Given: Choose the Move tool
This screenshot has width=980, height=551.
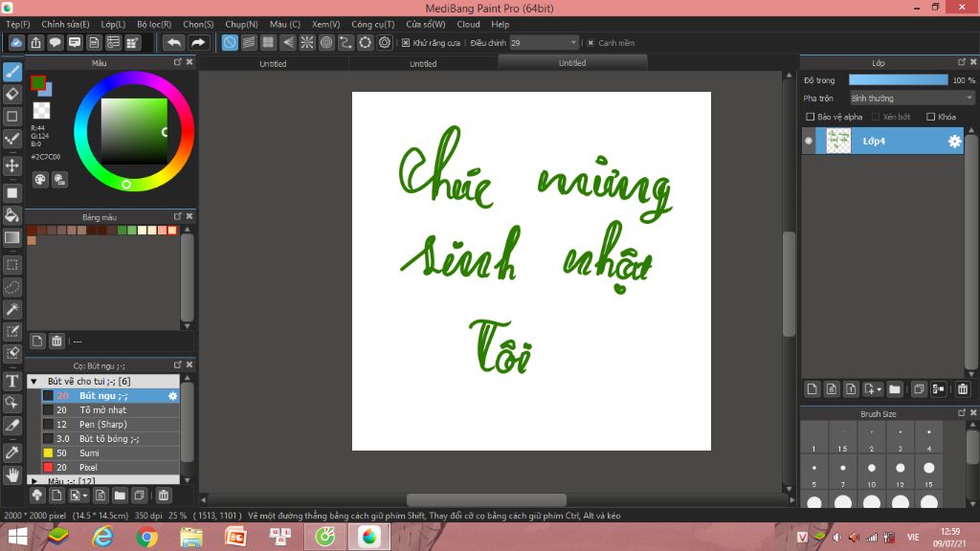Looking at the screenshot, I should pos(12,165).
